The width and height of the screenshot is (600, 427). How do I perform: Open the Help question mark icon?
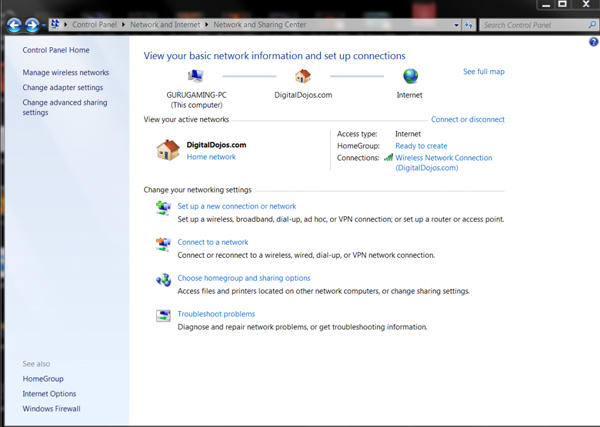(593, 41)
